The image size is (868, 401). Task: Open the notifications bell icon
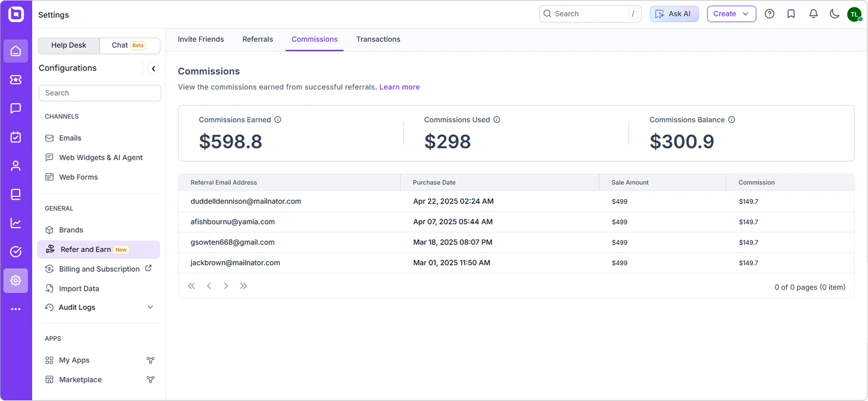[x=813, y=14]
